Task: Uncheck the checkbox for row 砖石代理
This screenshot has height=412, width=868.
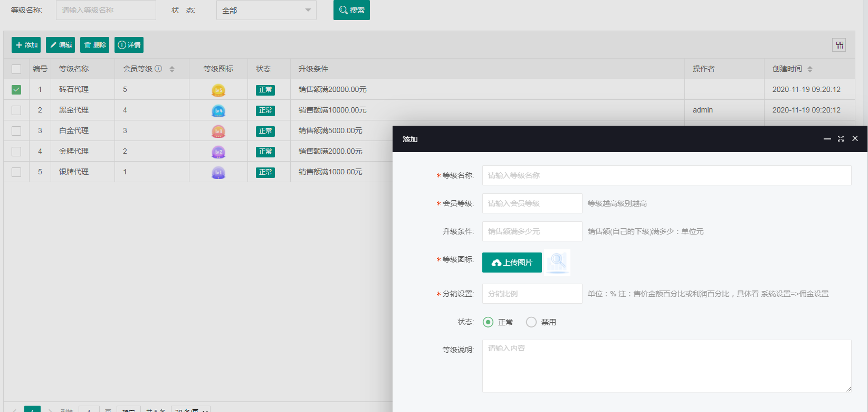Action: (x=16, y=90)
